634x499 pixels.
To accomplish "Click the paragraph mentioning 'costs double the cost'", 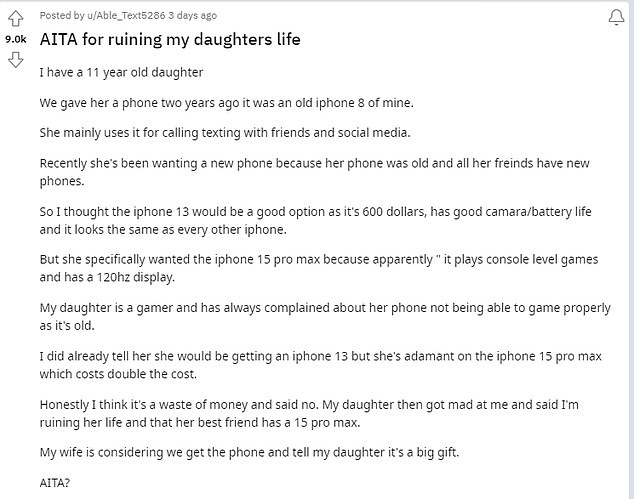I will click(x=321, y=365).
